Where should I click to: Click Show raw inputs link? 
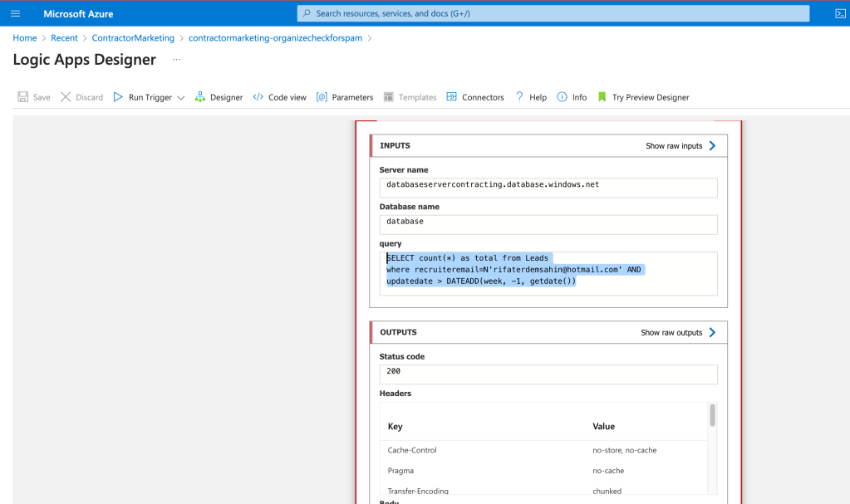coord(674,146)
